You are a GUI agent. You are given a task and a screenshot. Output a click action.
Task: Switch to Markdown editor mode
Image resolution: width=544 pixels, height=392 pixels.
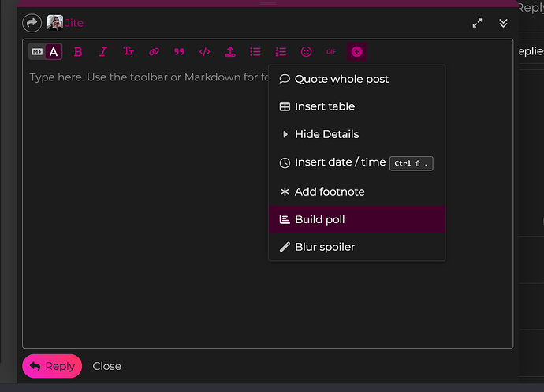(x=37, y=52)
